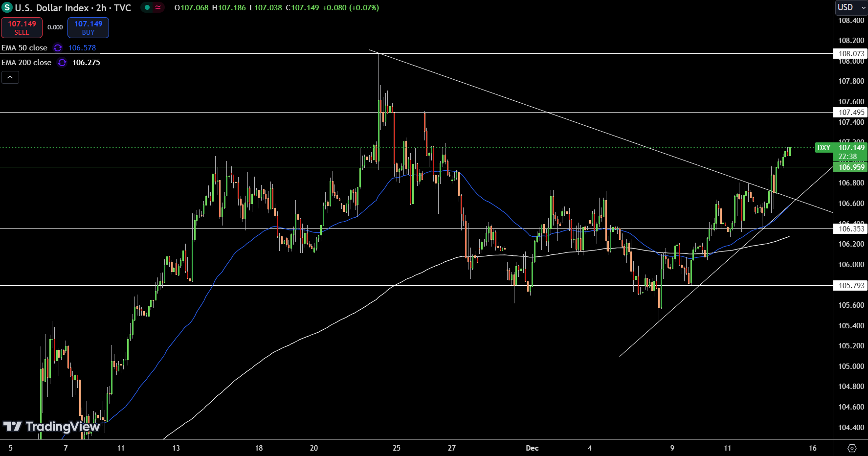Click the 107.495 horizontal line price label

coord(850,113)
